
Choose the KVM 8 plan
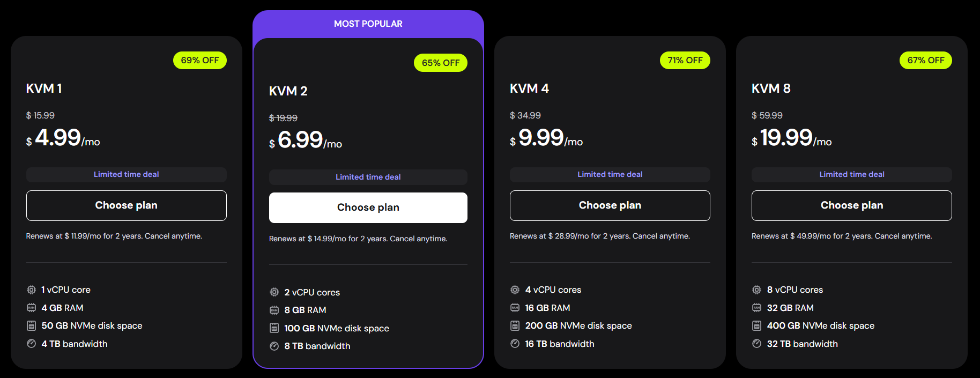point(851,205)
